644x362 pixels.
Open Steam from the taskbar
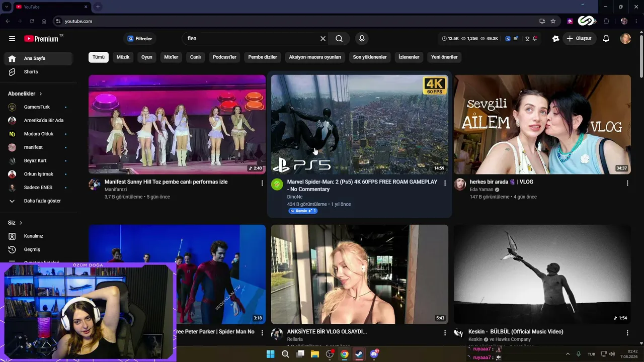(x=359, y=354)
